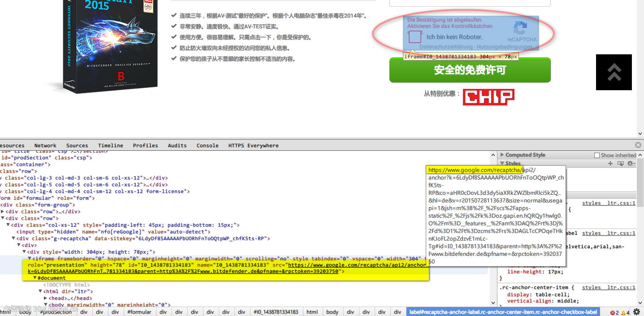Go to the Timeline tab
The height and width of the screenshot is (316, 644).
[x=111, y=145]
